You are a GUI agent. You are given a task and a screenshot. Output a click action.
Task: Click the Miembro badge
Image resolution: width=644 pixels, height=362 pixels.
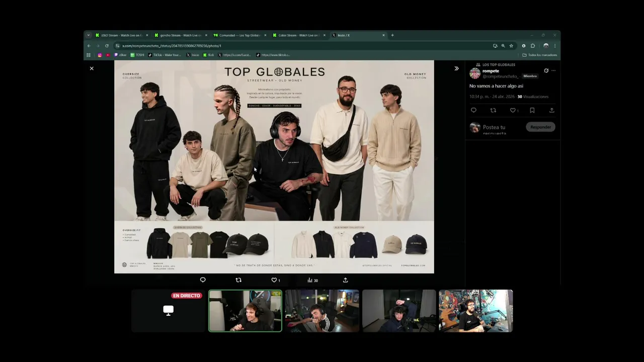coord(530,76)
